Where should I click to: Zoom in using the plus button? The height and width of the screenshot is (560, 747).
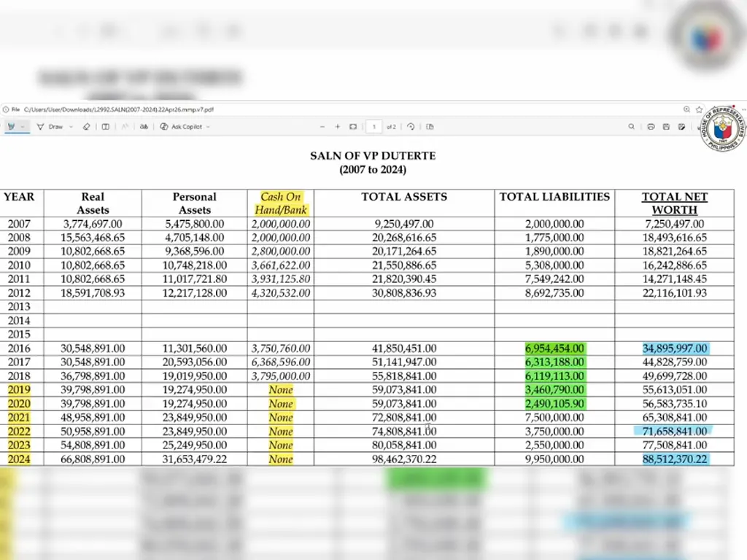(338, 127)
